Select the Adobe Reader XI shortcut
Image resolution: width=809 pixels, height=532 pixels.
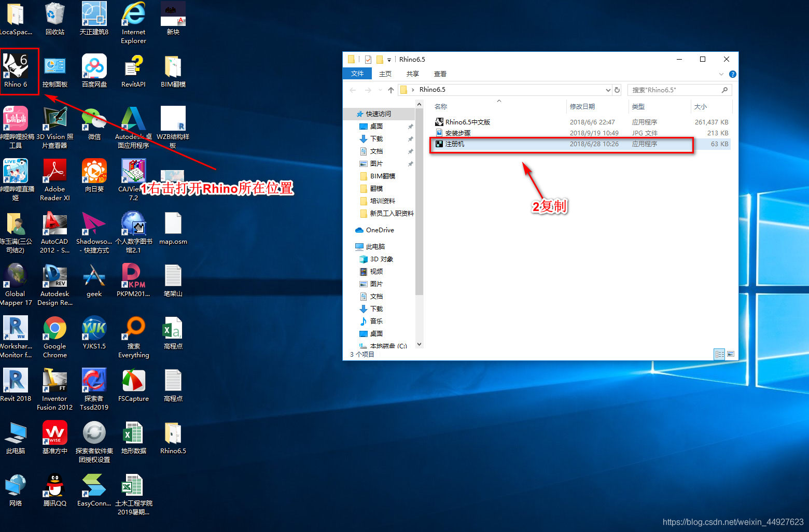[x=55, y=180]
